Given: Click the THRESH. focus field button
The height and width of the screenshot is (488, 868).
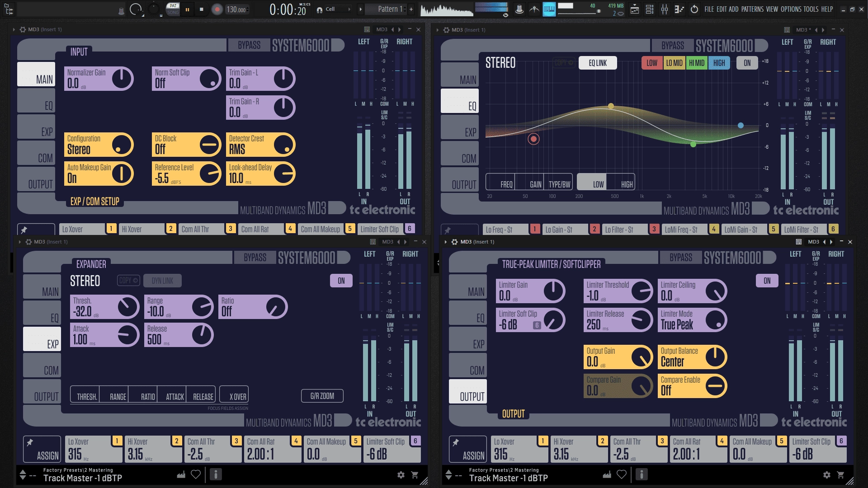Looking at the screenshot, I should [x=85, y=394].
